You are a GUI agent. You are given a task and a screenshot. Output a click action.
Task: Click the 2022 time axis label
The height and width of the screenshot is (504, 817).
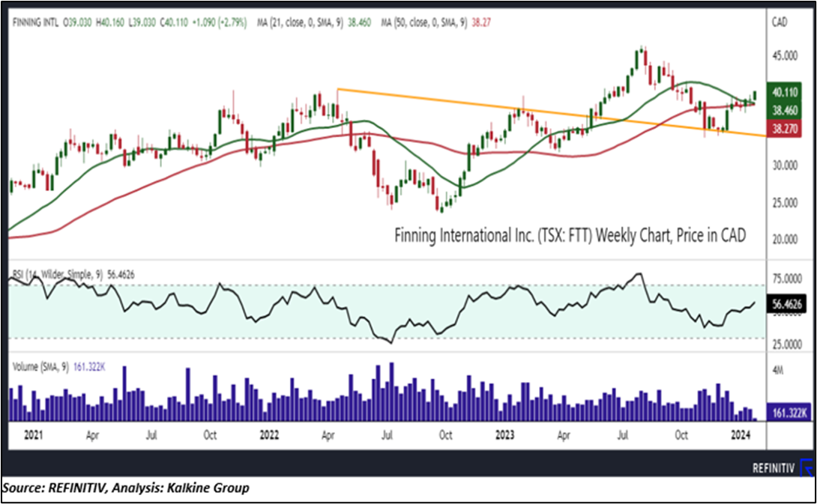click(x=269, y=435)
